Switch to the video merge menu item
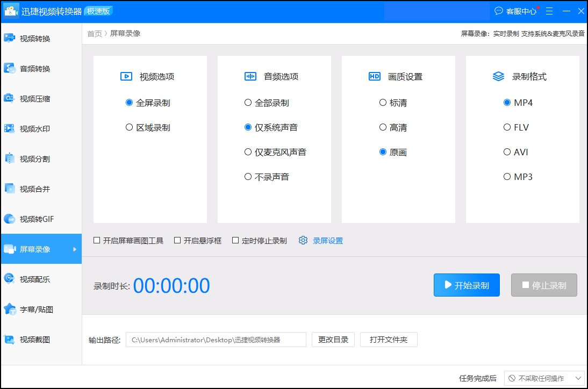This screenshot has width=588, height=389. (34, 189)
